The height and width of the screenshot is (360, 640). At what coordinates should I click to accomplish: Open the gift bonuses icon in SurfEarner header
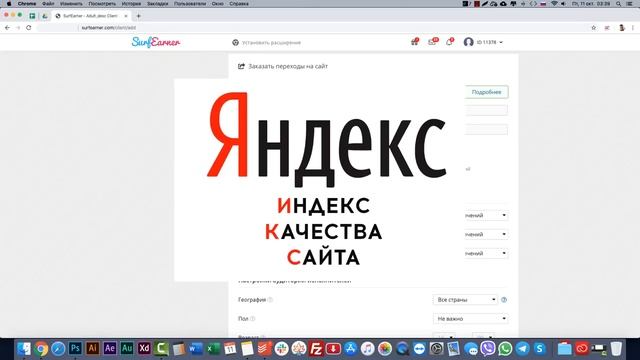[x=415, y=42]
